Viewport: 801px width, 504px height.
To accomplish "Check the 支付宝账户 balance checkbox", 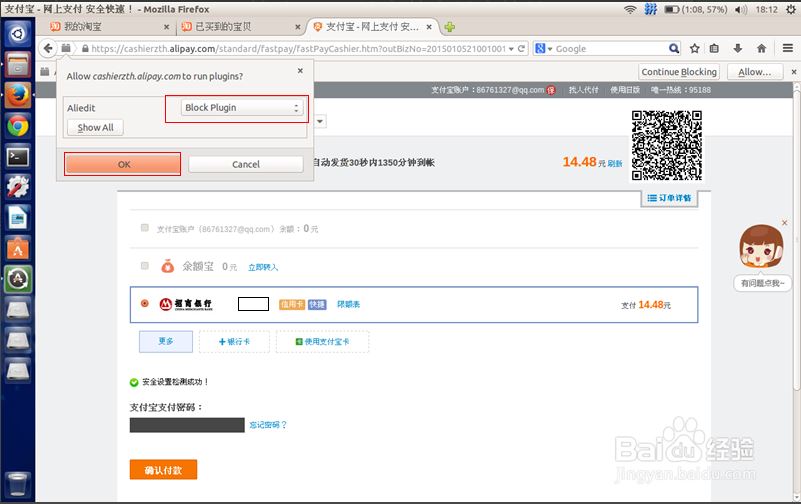I will pos(145,228).
